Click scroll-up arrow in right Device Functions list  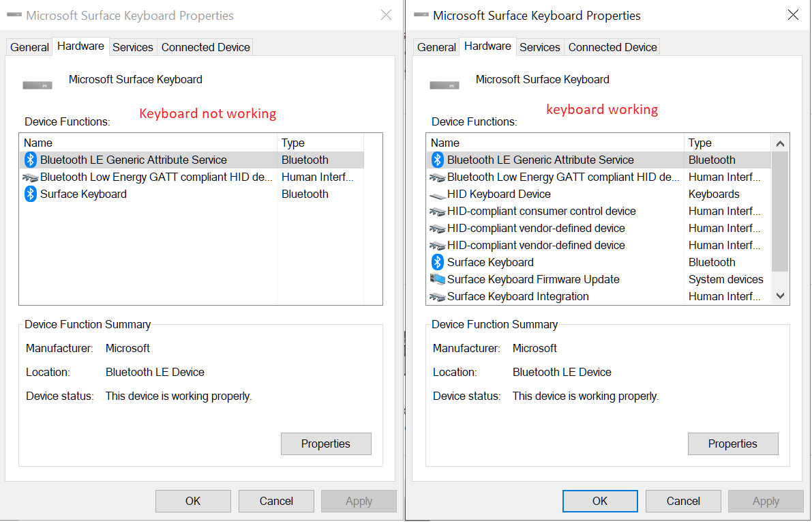[780, 143]
